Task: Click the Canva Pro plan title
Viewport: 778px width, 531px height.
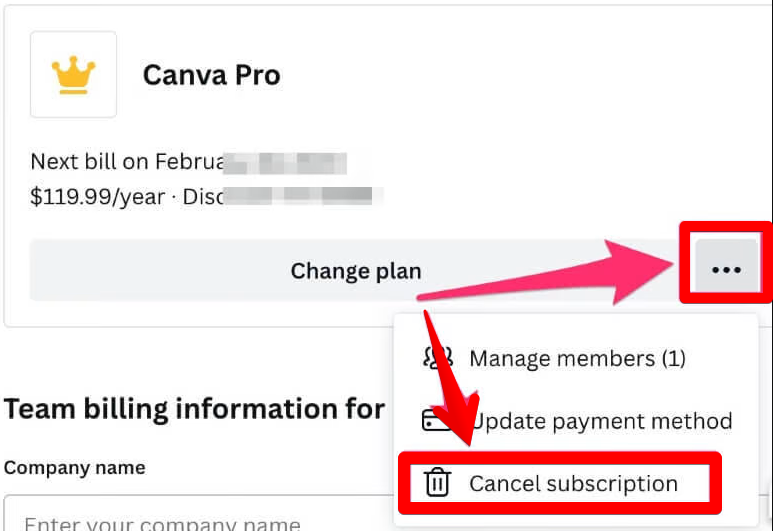Action: (211, 75)
